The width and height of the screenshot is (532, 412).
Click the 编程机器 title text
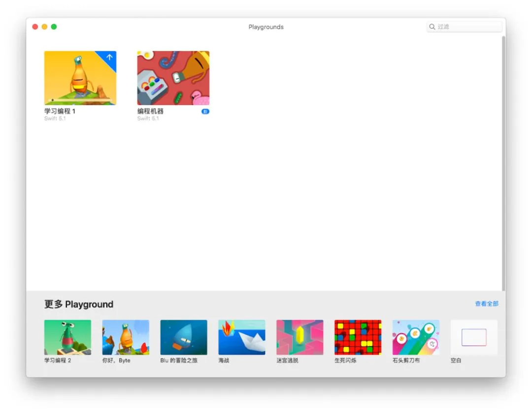click(x=150, y=111)
